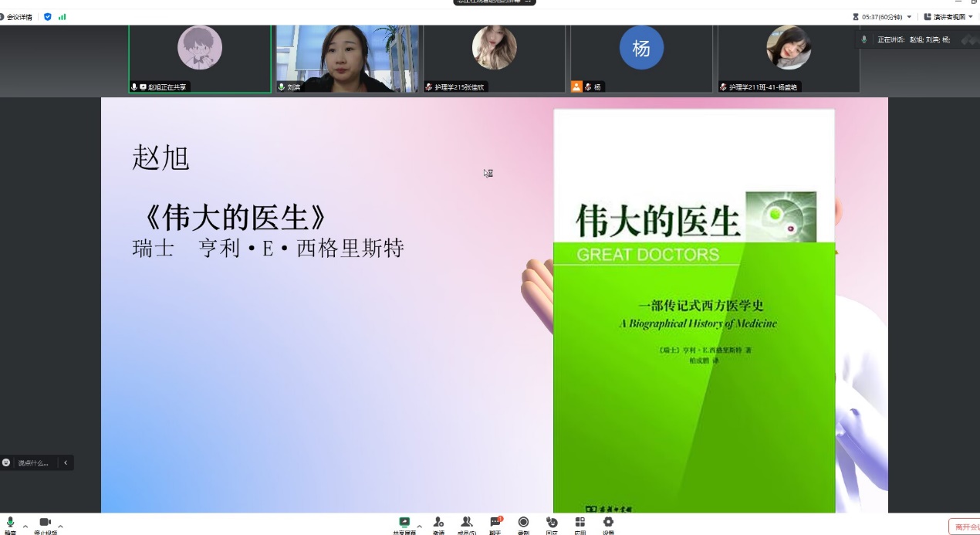Open the speaker view layout dropdown

coord(948,17)
